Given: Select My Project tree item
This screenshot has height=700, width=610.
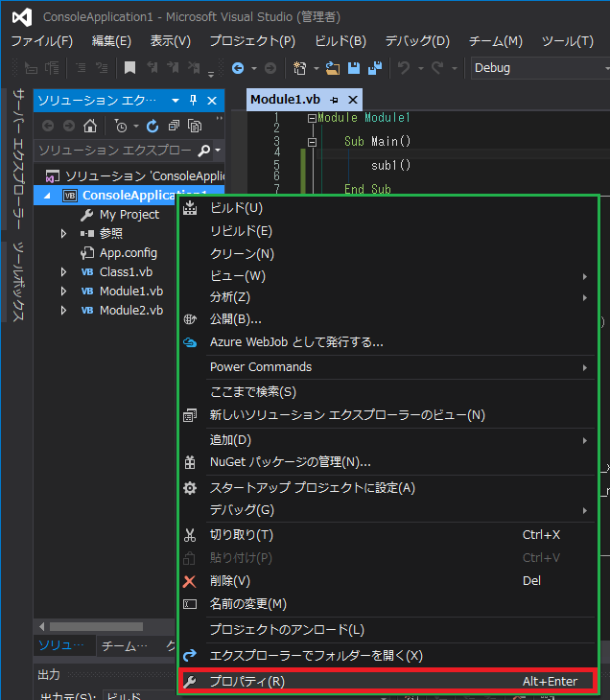Looking at the screenshot, I should pyautogui.click(x=129, y=215).
